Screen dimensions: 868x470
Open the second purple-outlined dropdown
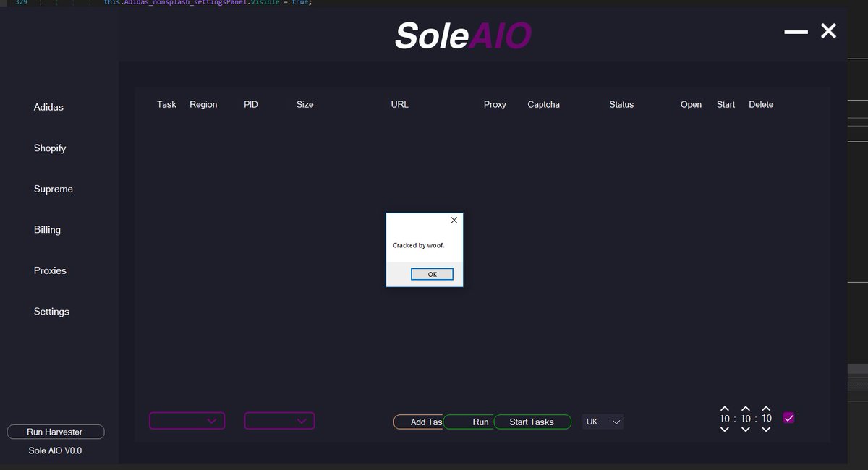pos(279,421)
